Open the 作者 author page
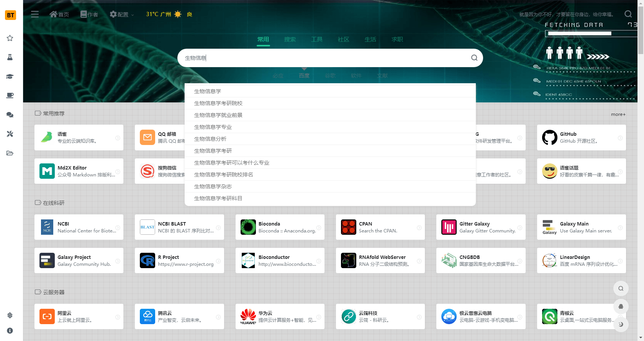 [89, 14]
